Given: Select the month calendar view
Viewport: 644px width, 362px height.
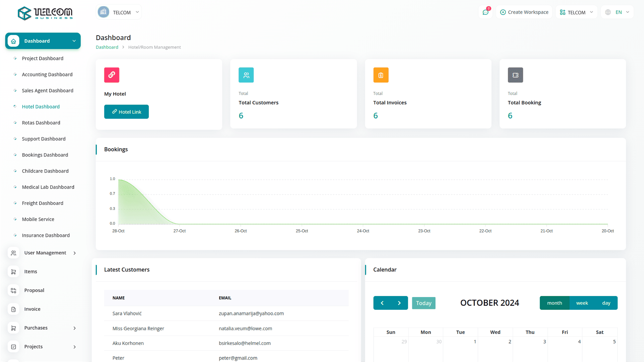Looking at the screenshot, I should pos(554,303).
